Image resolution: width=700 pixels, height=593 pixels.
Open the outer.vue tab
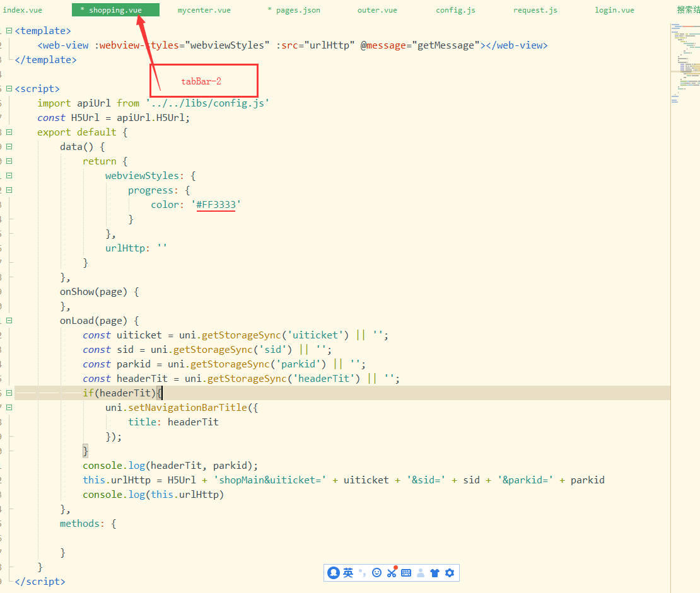coord(377,10)
